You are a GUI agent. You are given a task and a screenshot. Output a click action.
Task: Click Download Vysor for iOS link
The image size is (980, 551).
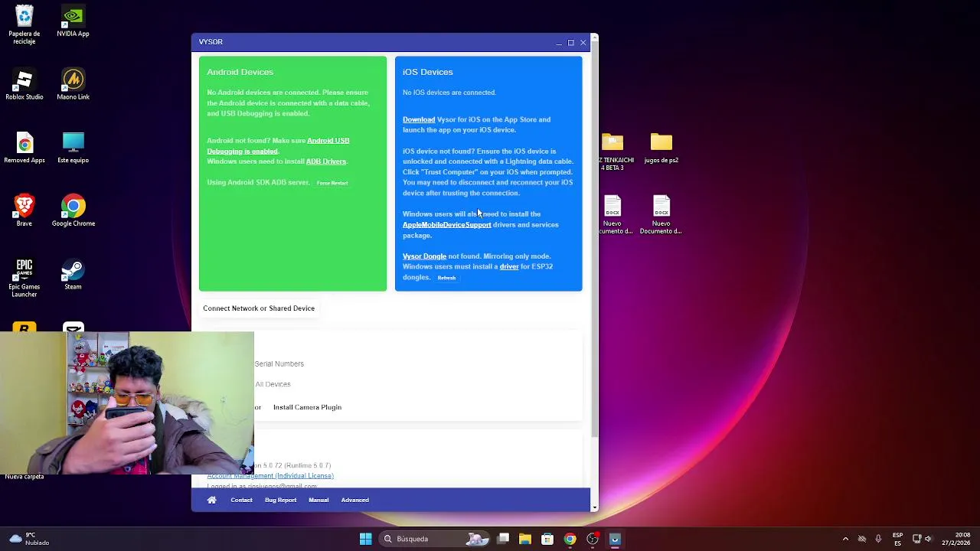click(x=419, y=119)
